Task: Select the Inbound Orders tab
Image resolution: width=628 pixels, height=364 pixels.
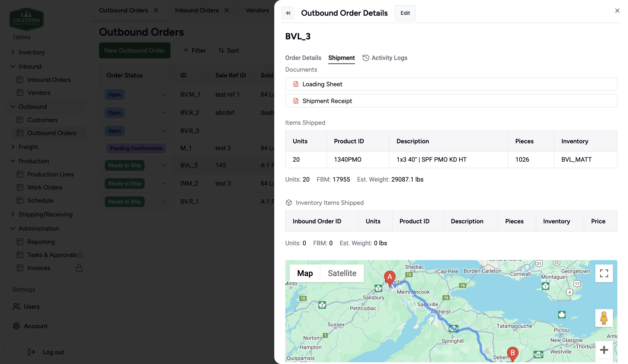Action: click(x=197, y=10)
